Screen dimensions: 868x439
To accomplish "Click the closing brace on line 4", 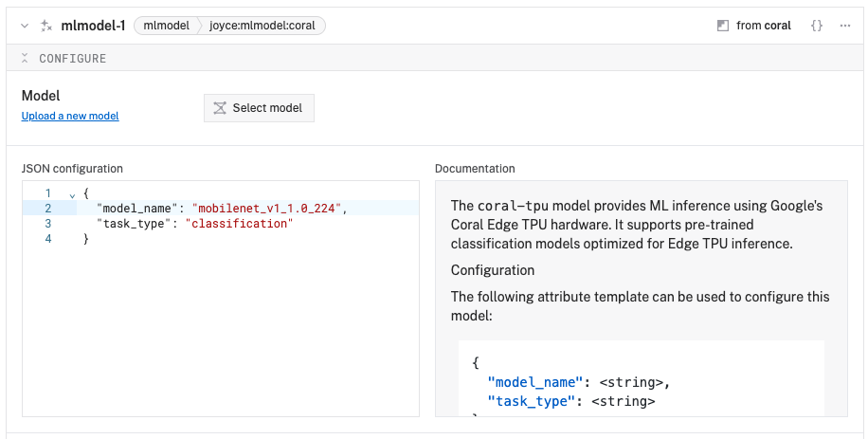I will tap(86, 239).
